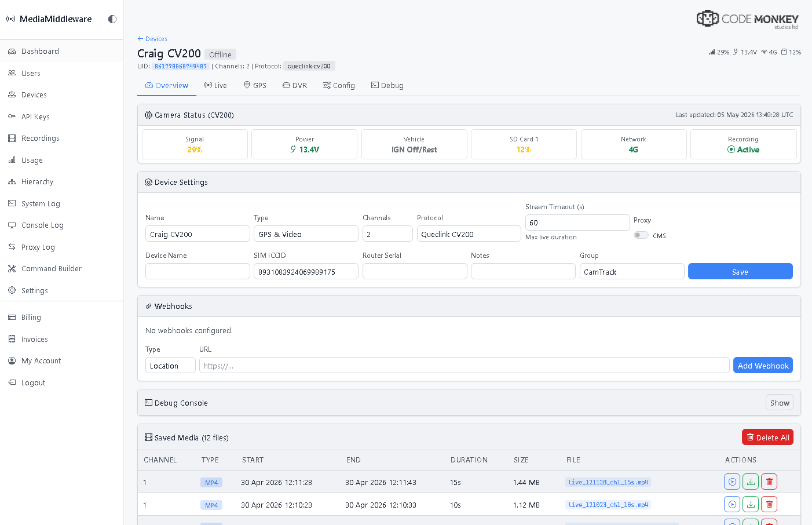This screenshot has height=525, width=812.
Task: Open the Protocol dropdown Queclink CV200
Action: pyautogui.click(x=469, y=234)
